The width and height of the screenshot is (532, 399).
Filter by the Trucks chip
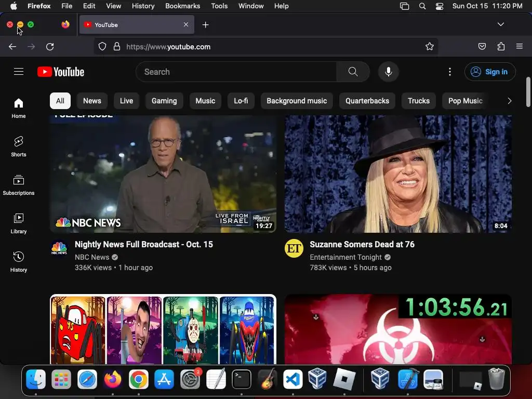click(x=419, y=101)
